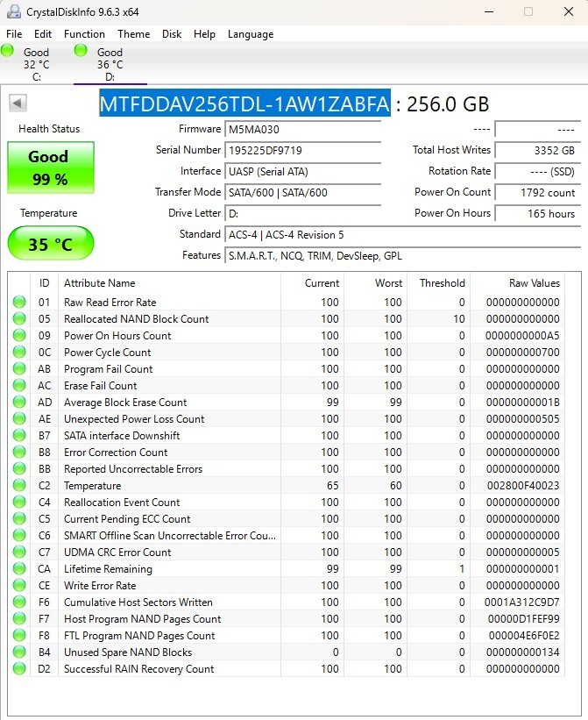Image resolution: width=588 pixels, height=720 pixels.
Task: Click the green status circle for drive D:
Action: [81, 50]
